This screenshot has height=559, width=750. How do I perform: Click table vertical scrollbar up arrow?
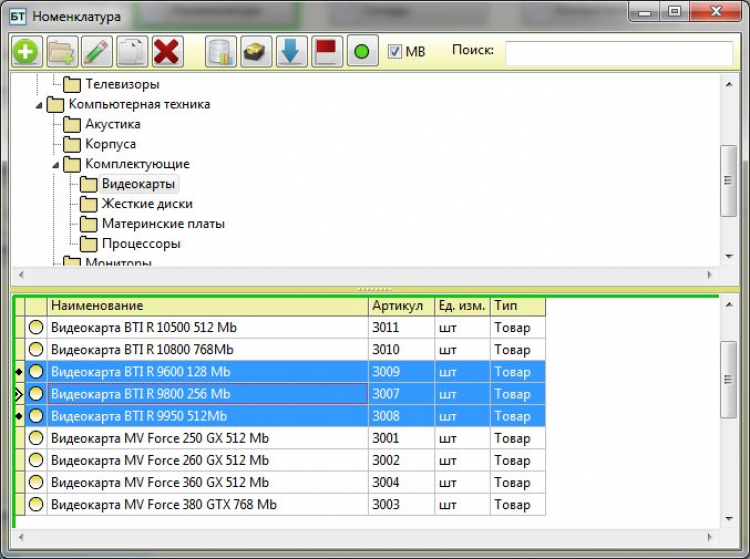728,305
